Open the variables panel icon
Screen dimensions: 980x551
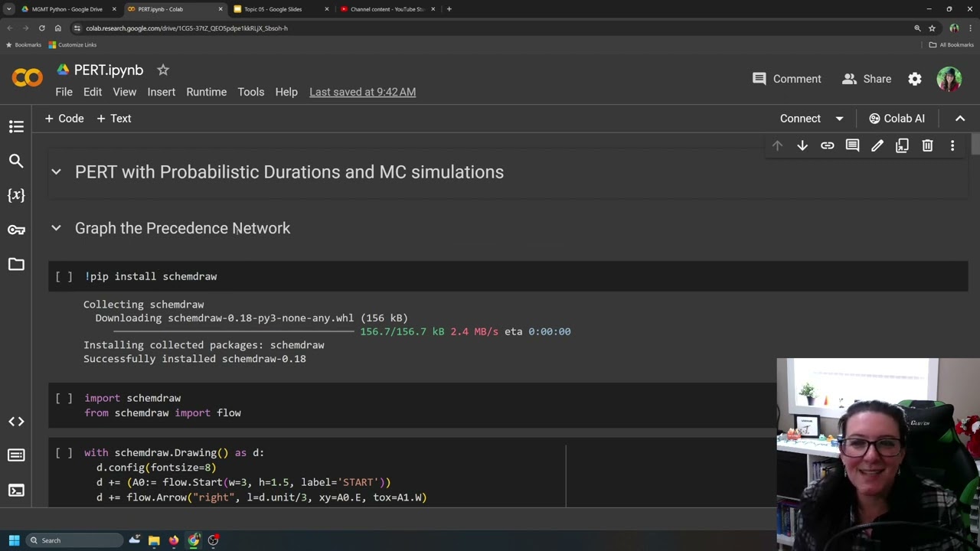pos(16,195)
